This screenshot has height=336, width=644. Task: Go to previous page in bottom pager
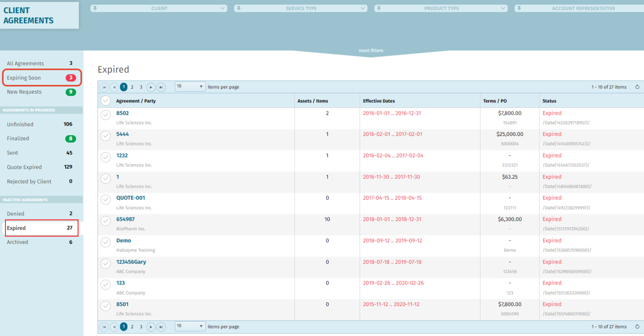(114, 327)
